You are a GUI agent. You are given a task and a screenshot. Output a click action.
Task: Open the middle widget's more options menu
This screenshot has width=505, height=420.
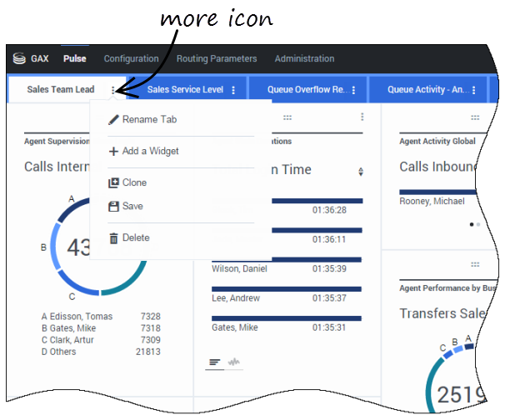362,117
